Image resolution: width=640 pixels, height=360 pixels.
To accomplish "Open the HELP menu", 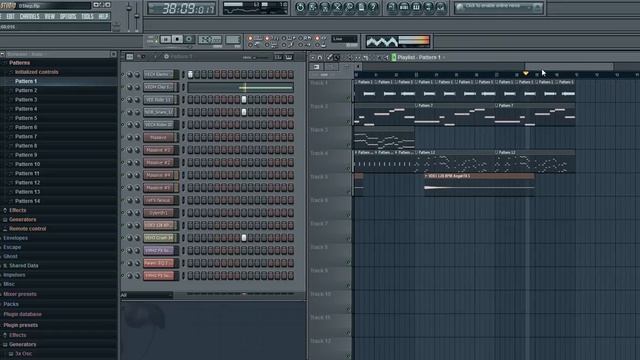I will [103, 17].
